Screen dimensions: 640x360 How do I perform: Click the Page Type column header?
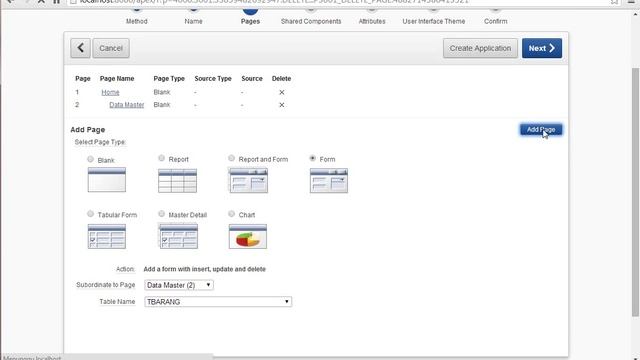click(x=169, y=78)
